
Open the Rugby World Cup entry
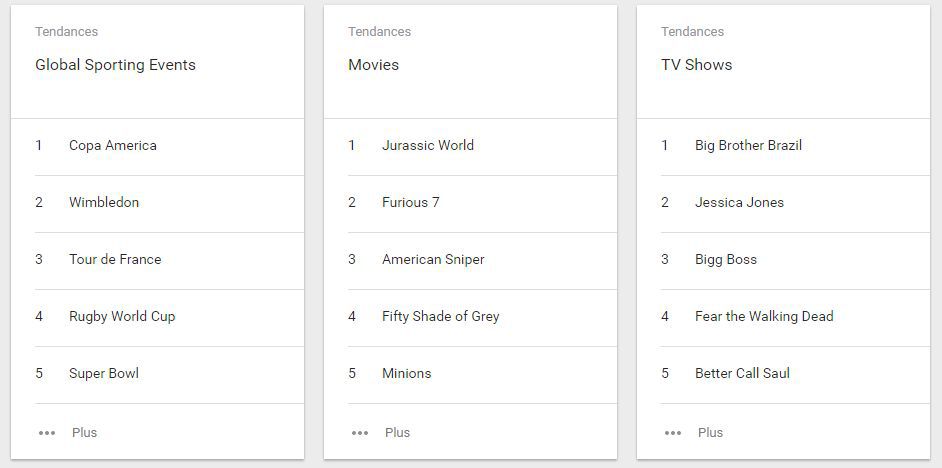point(122,317)
